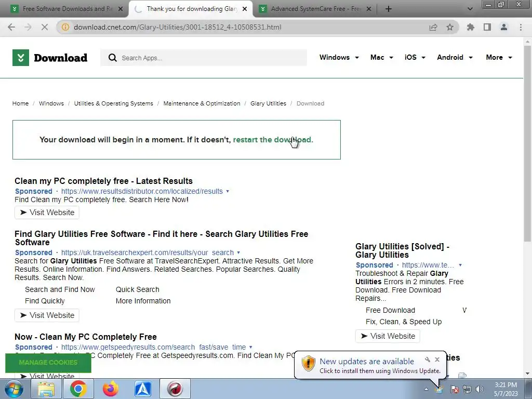Open Clean my PC completely free headline

tap(103, 181)
